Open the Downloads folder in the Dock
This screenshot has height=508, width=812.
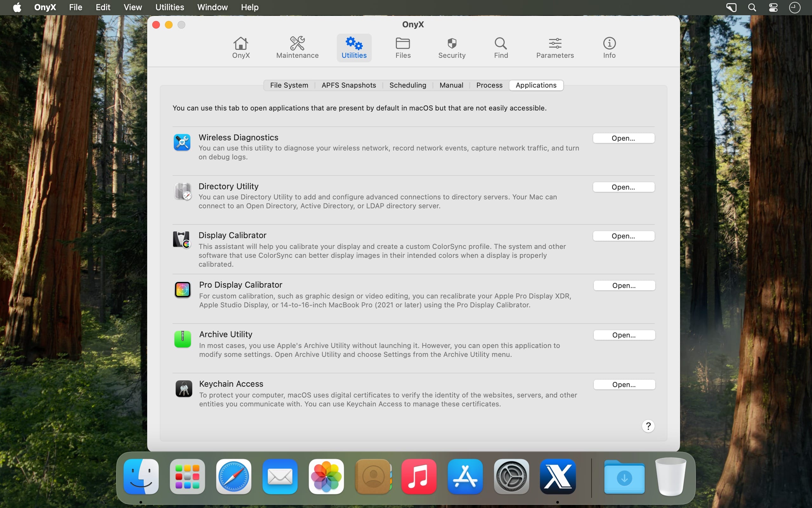624,477
